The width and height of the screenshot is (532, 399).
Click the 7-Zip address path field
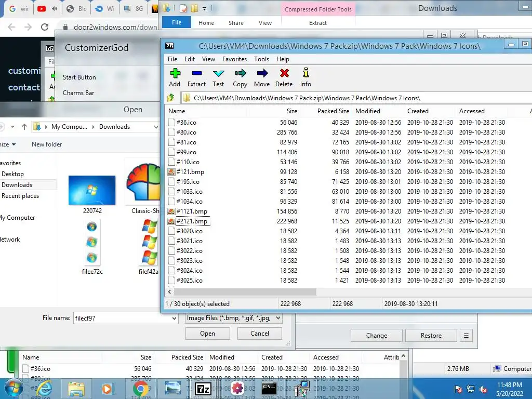pos(356,98)
